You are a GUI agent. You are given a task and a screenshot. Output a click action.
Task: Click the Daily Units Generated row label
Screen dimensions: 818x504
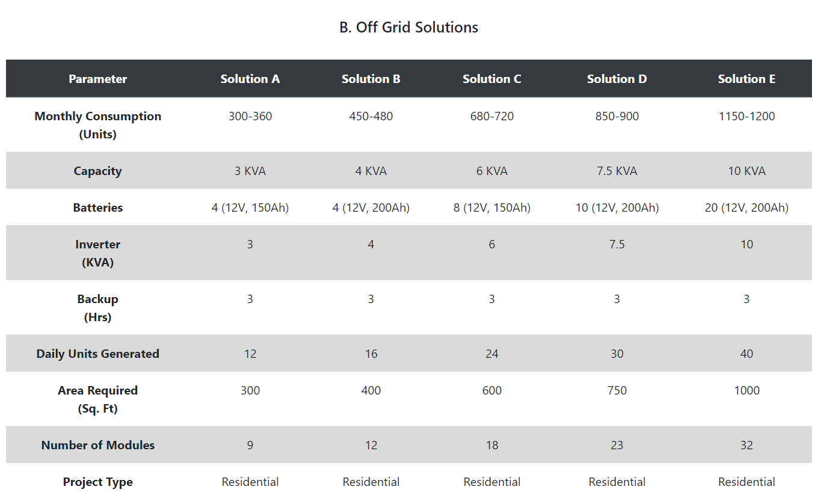click(97, 354)
